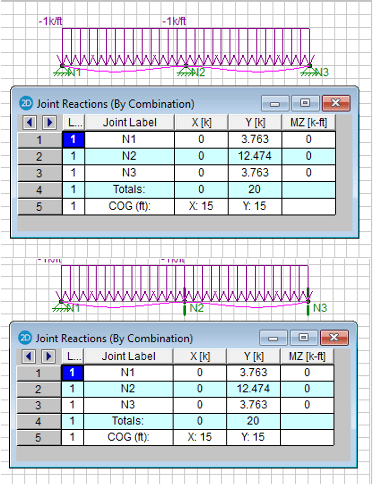Click N1 pinned support in lower model

click(x=61, y=307)
